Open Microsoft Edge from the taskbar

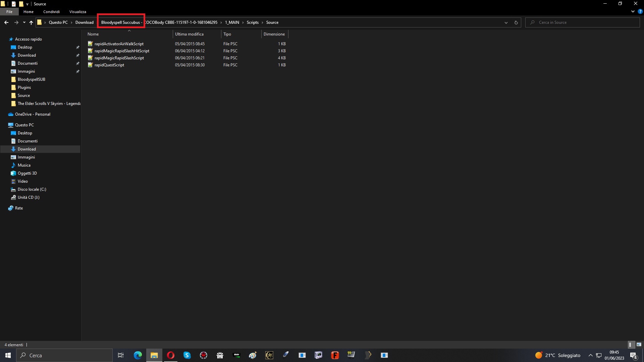[138, 355]
